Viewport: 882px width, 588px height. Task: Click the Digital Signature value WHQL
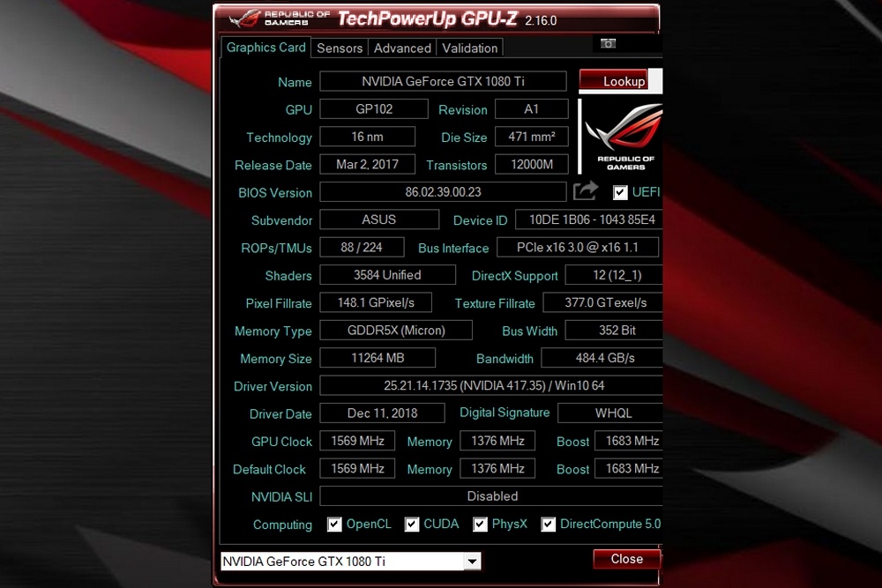click(610, 413)
